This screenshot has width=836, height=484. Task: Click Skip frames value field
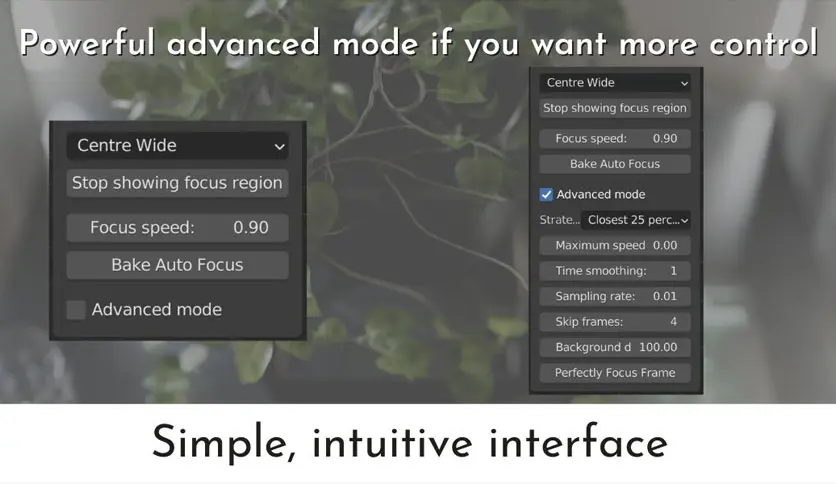pyautogui.click(x=615, y=322)
